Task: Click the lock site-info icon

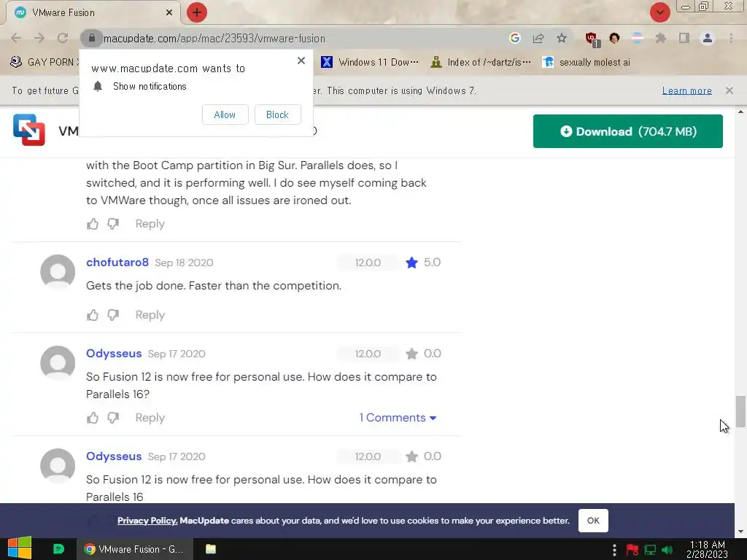Action: (x=91, y=38)
